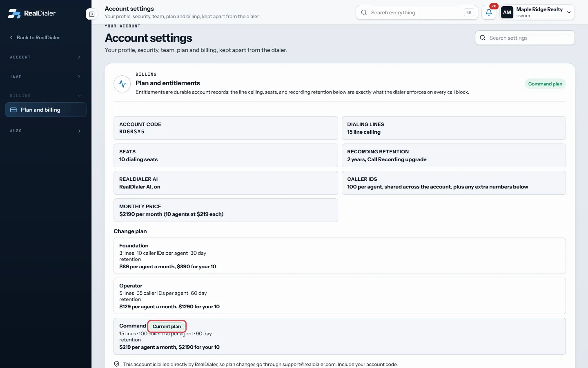The width and height of the screenshot is (588, 368).
Task: Select the Plan and billing menu item
Action: coord(46,110)
